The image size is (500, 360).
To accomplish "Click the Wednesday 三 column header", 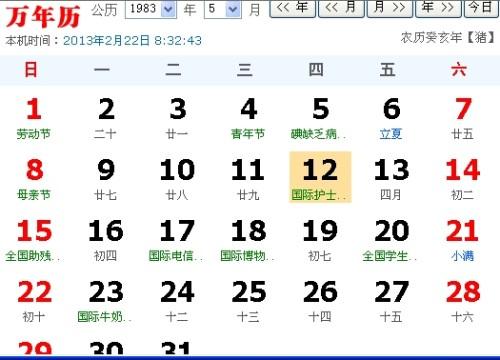I will (245, 70).
